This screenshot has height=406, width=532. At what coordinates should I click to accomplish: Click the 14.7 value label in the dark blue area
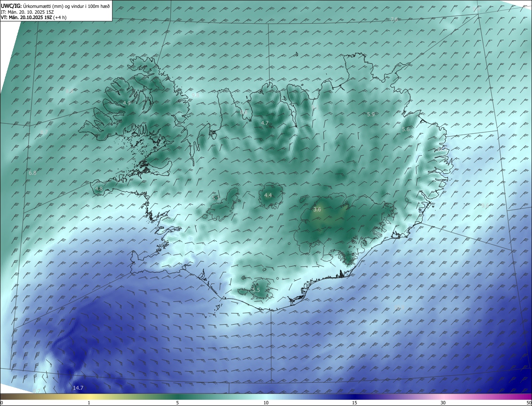pyautogui.click(x=78, y=388)
